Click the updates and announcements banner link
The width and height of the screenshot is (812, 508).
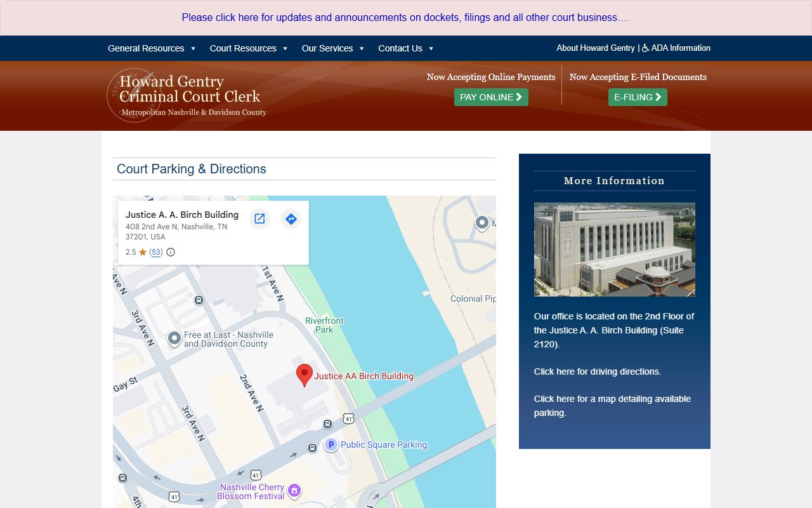406,18
